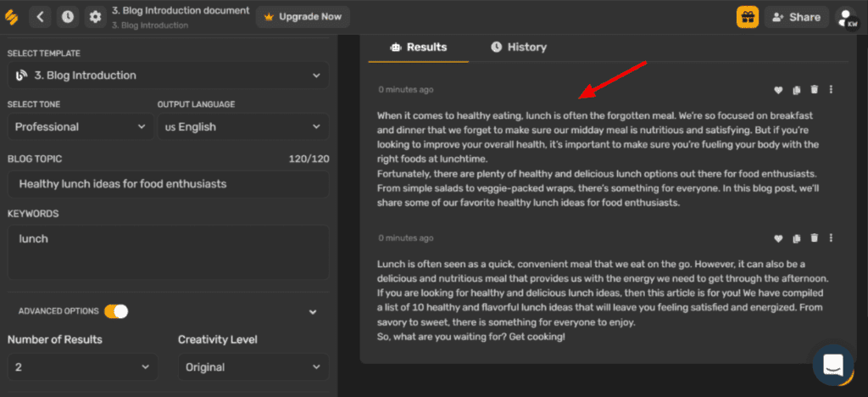
Task: Turn off the Advanced Options toggle
Action: 116,311
